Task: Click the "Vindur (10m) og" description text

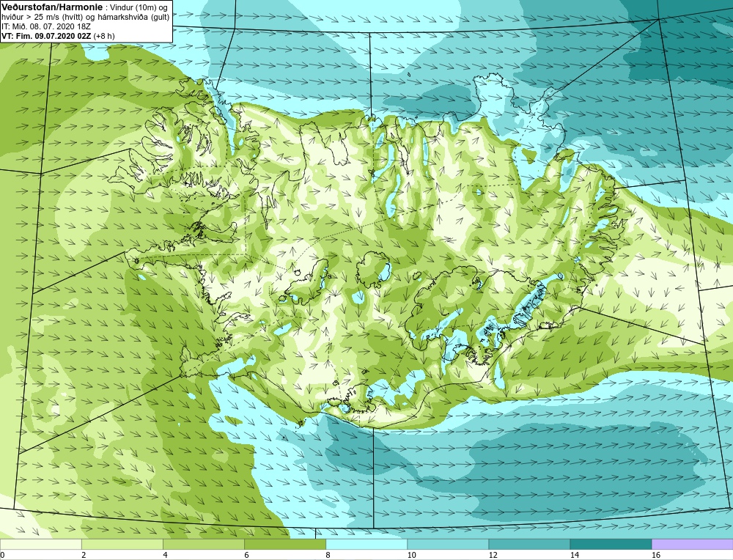Action: coord(139,7)
